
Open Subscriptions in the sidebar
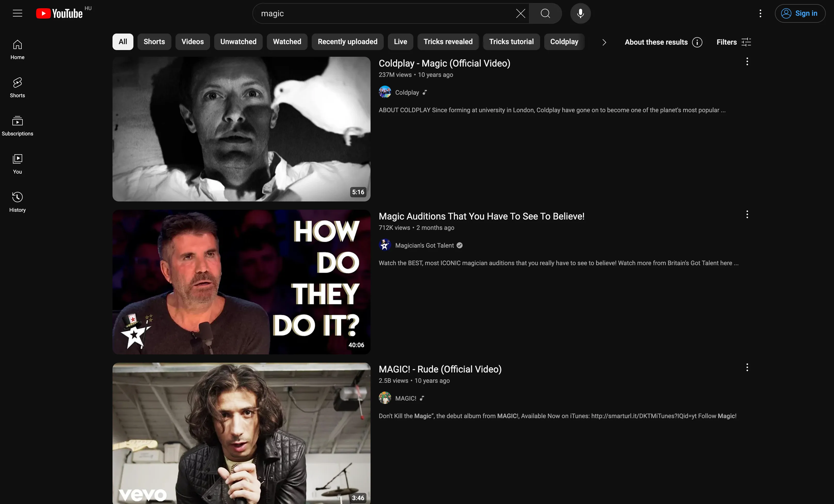17,126
